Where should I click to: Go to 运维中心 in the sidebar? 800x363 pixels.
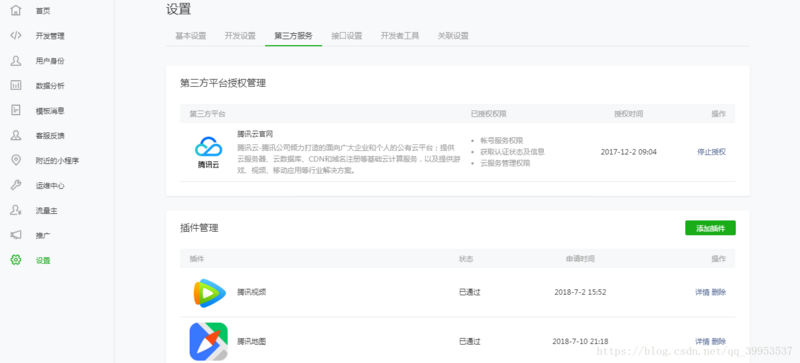point(50,186)
